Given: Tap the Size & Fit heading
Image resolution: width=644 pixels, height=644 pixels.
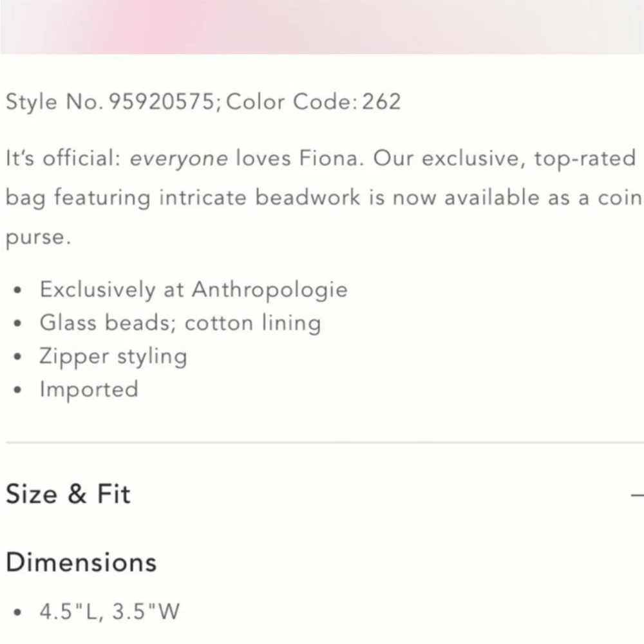Looking at the screenshot, I should 68,494.
